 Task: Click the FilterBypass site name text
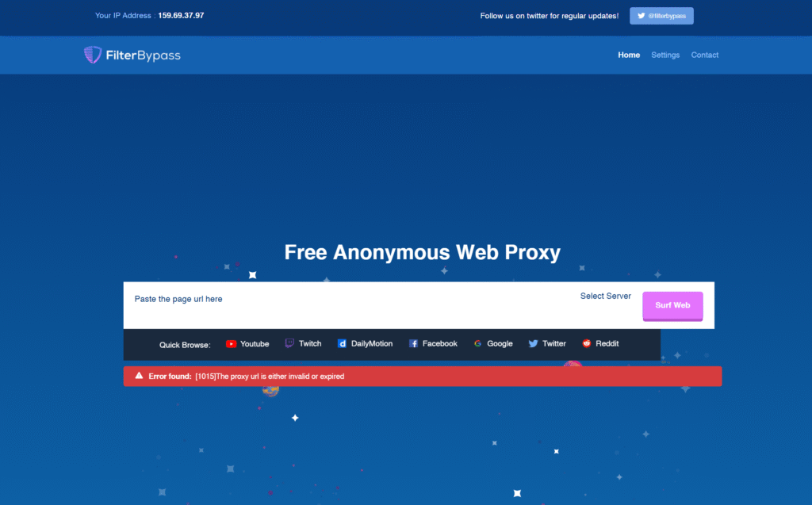click(144, 55)
